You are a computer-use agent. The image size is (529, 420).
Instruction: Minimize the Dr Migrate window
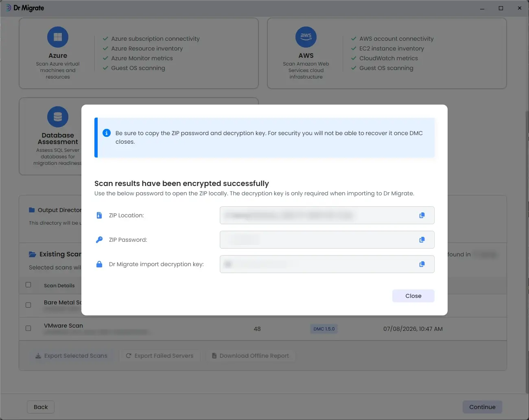tap(482, 8)
